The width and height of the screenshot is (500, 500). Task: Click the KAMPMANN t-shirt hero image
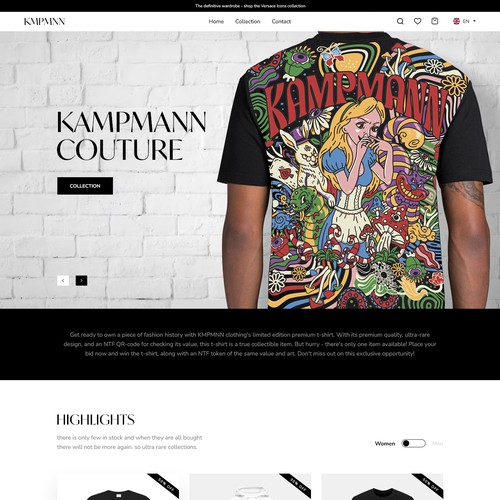[x=355, y=170]
